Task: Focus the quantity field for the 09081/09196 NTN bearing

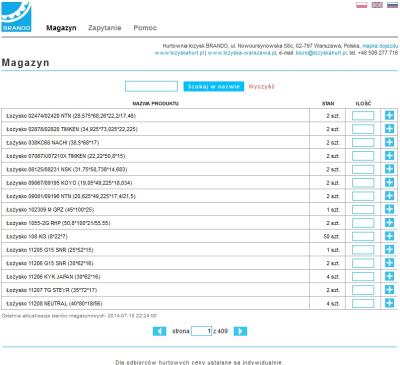Action: [x=363, y=196]
